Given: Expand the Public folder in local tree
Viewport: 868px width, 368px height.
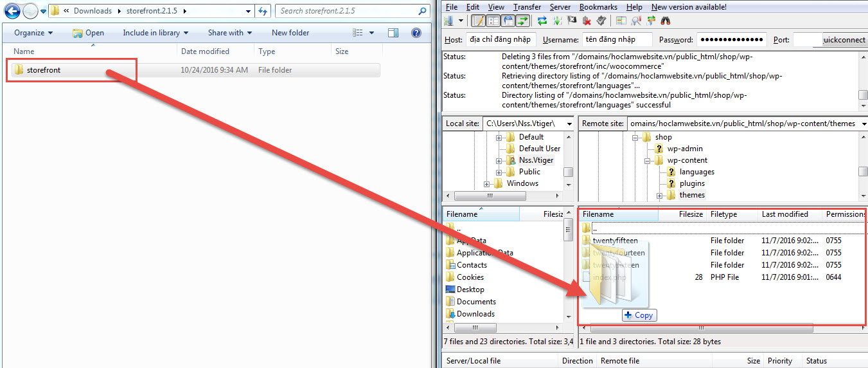Looking at the screenshot, I should click(x=500, y=172).
